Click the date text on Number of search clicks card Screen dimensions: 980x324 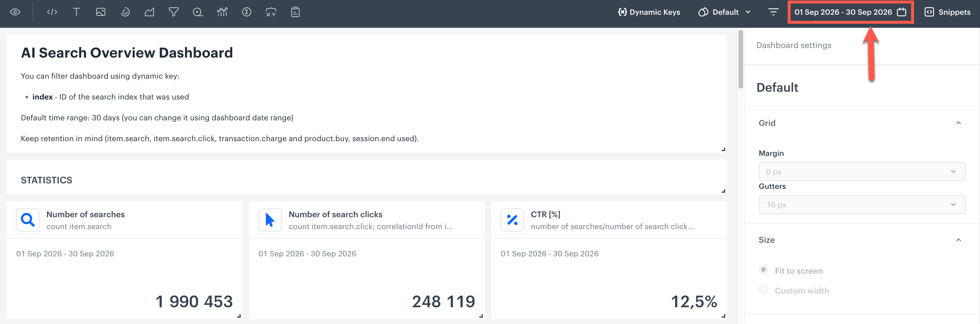click(x=307, y=254)
